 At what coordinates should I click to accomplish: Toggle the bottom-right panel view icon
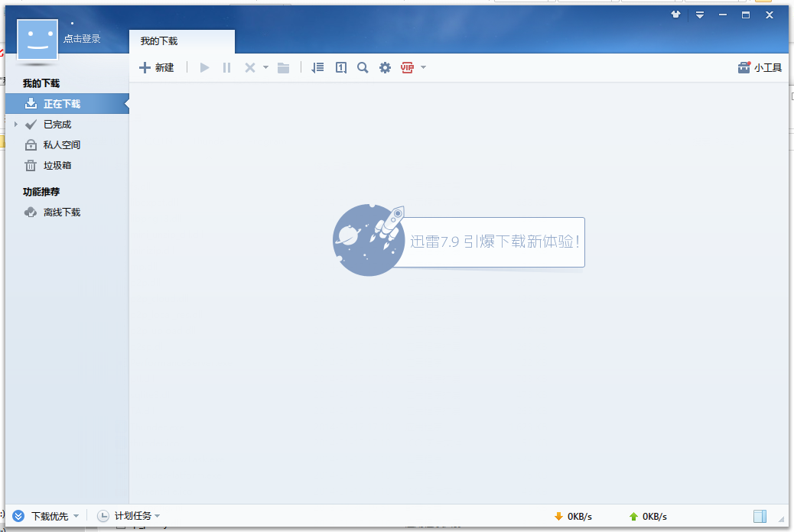pyautogui.click(x=760, y=516)
